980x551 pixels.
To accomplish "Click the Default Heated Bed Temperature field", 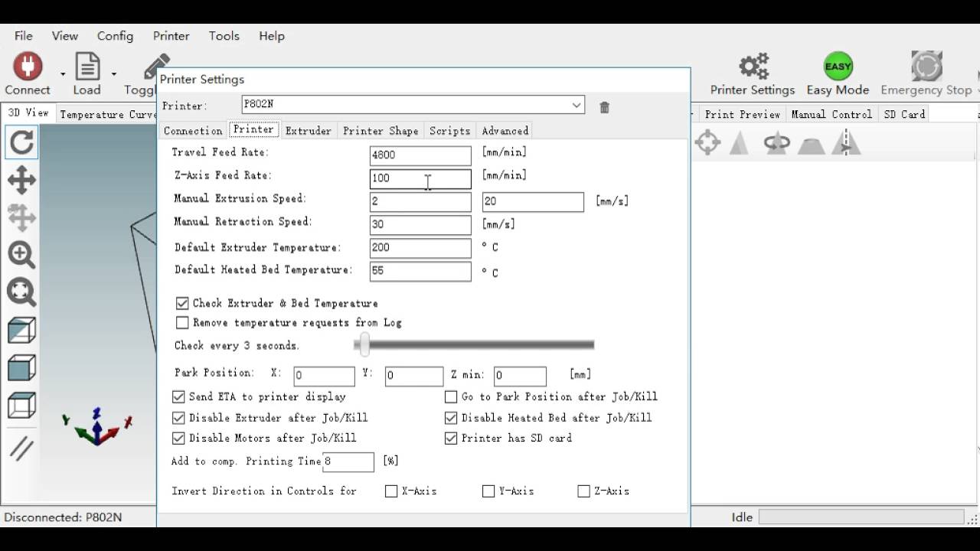I will [420, 271].
